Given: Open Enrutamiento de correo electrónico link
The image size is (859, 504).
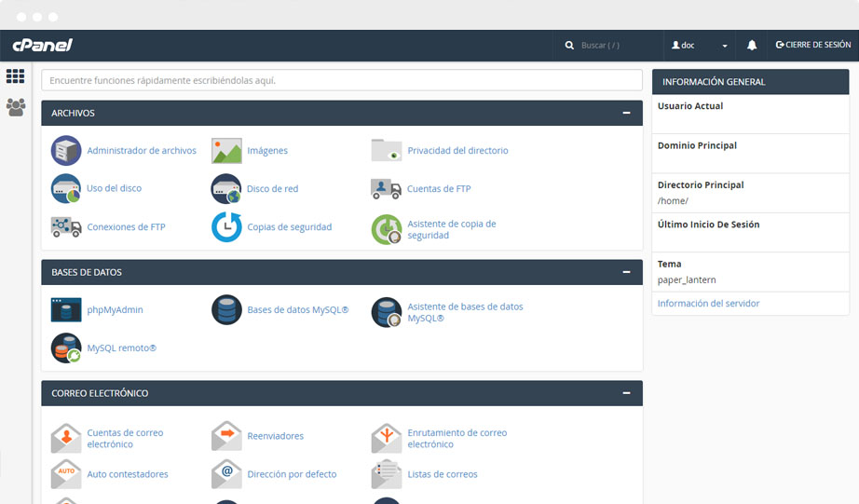Looking at the screenshot, I should 457,438.
